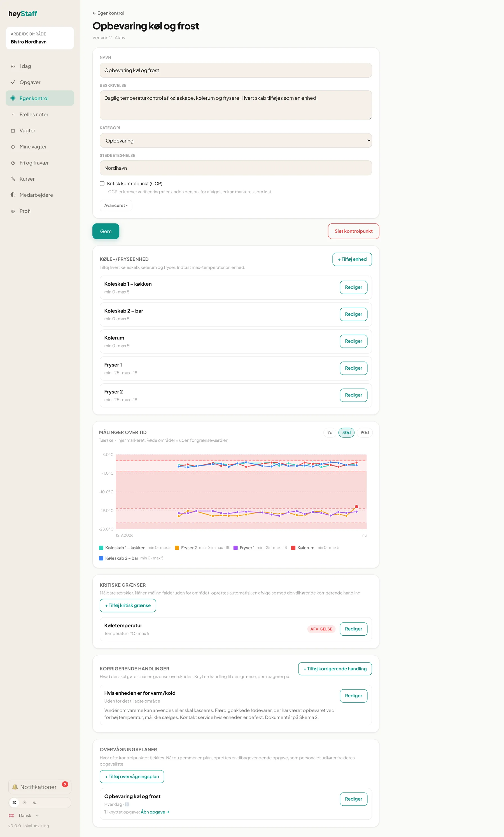The height and width of the screenshot is (837, 504).
Task: Click the Køleskab 1 – køkken teal legend swatch
Action: tap(101, 548)
